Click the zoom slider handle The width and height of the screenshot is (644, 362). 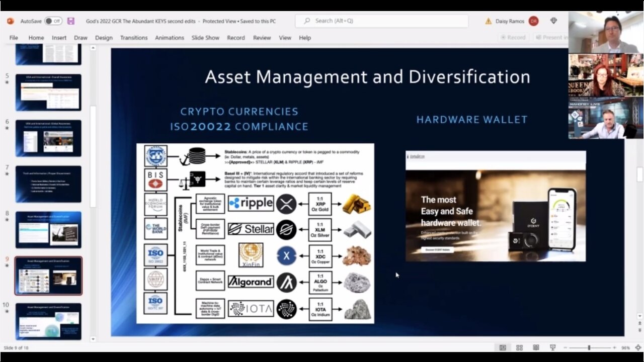pos(589,347)
